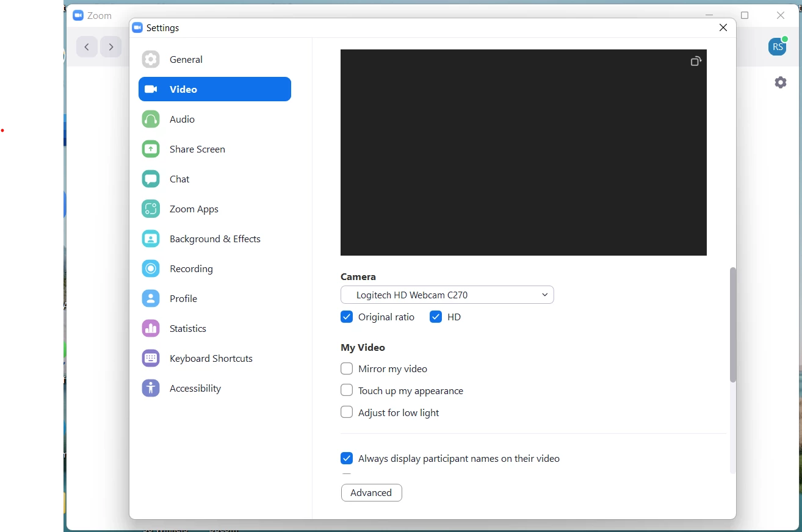Click the Zoom logo beside Settings title

coord(138,28)
